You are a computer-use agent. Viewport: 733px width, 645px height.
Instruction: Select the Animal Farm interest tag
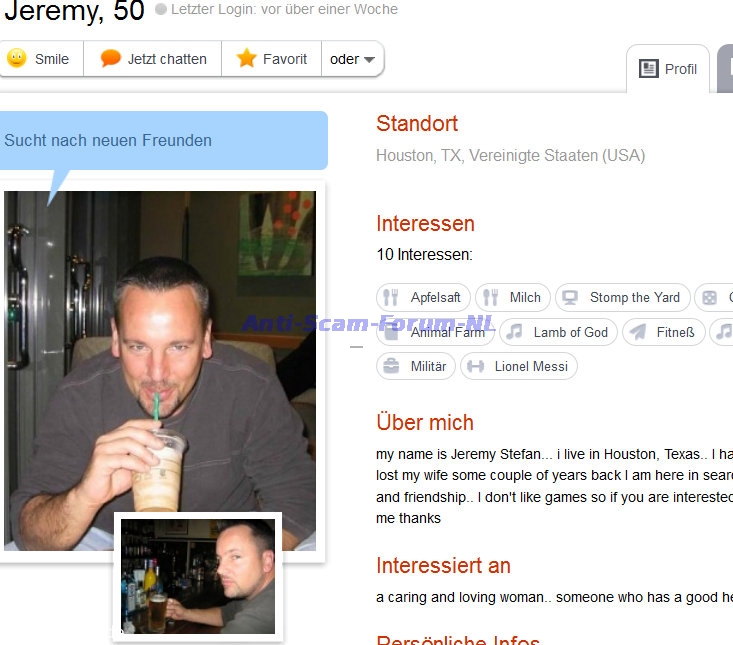tap(435, 332)
